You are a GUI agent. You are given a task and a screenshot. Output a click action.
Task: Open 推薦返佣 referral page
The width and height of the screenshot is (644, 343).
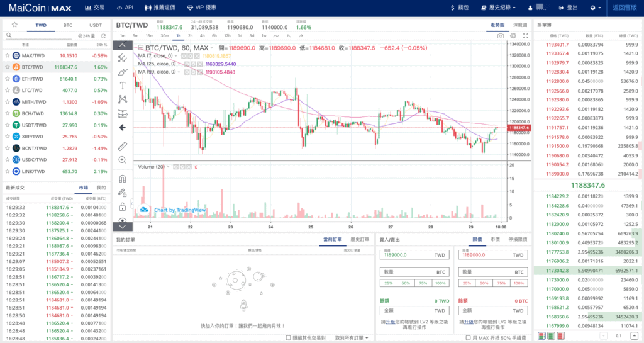[x=160, y=8]
